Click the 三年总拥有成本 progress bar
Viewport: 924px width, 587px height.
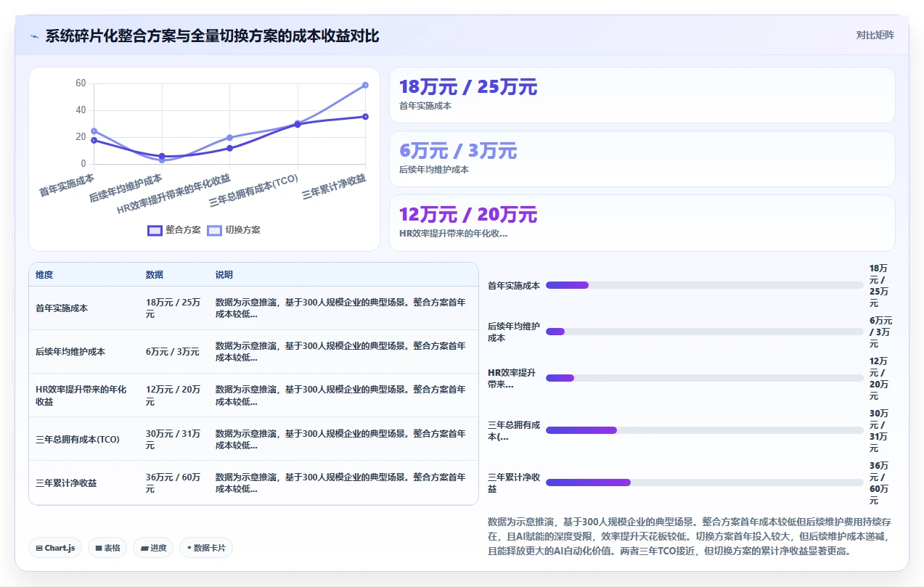(704, 430)
